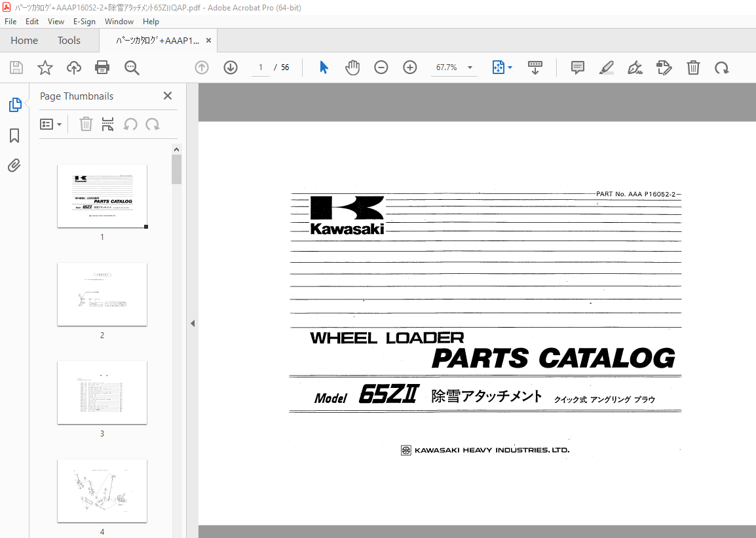Screen dimensions: 756x538
Task: Open the Help menu
Action: 151,22
